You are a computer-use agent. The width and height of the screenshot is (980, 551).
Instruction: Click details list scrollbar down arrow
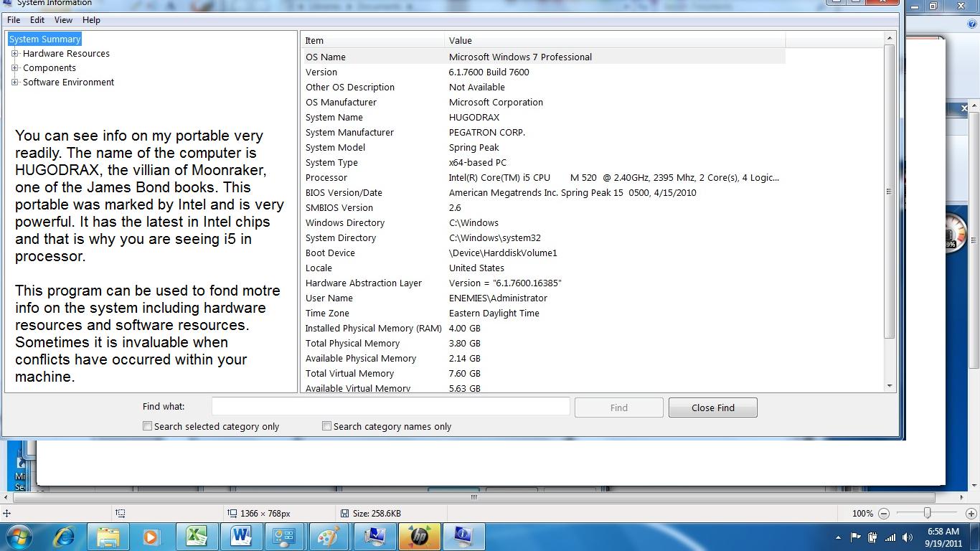(890, 386)
